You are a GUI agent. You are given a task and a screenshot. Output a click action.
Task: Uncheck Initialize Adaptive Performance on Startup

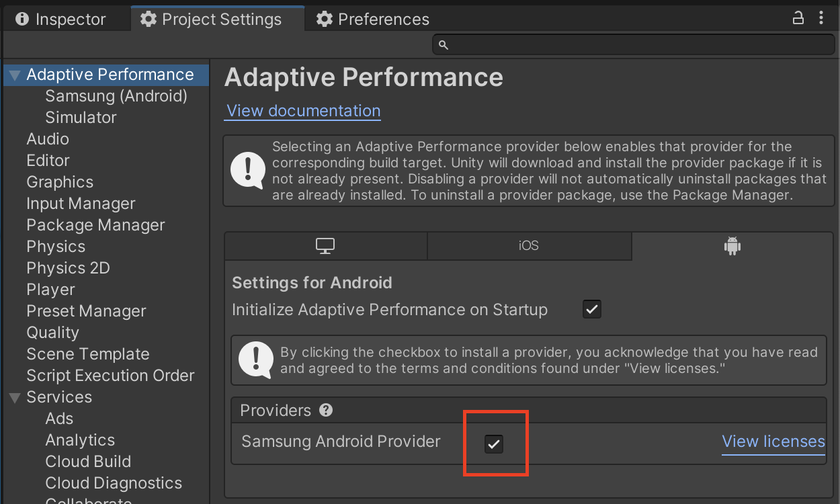coord(591,309)
